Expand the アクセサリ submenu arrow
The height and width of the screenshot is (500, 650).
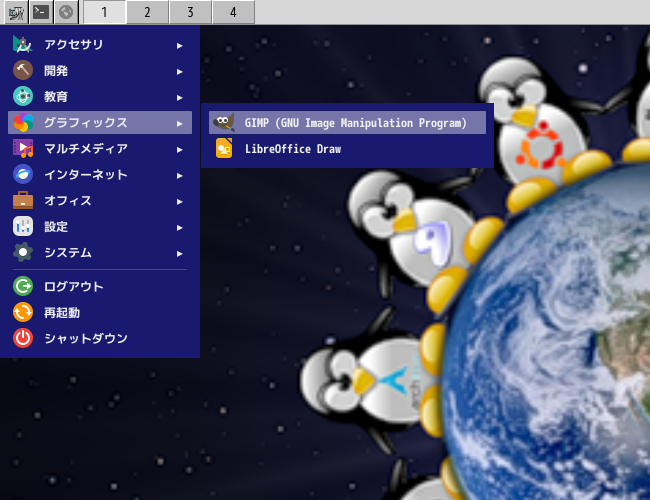click(179, 46)
